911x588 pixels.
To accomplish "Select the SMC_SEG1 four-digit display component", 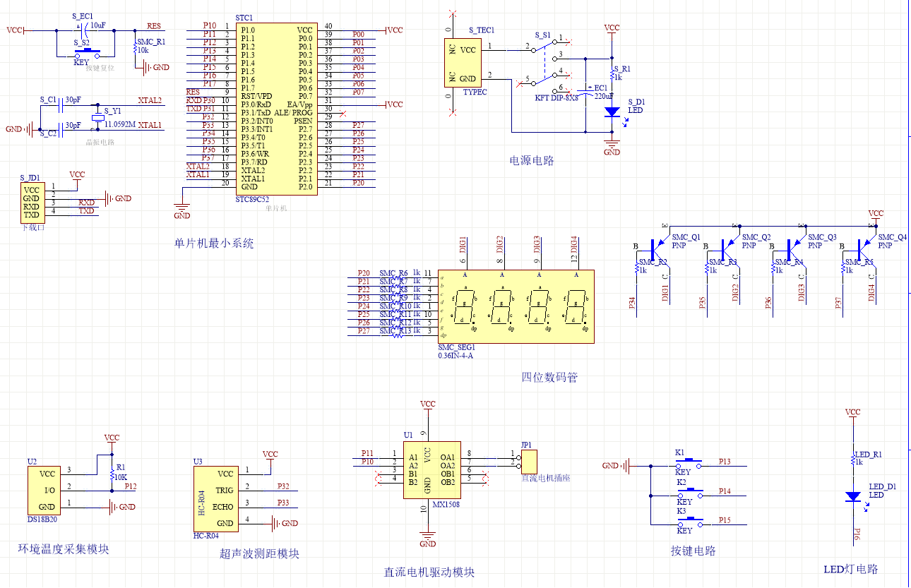I will point(516,306).
